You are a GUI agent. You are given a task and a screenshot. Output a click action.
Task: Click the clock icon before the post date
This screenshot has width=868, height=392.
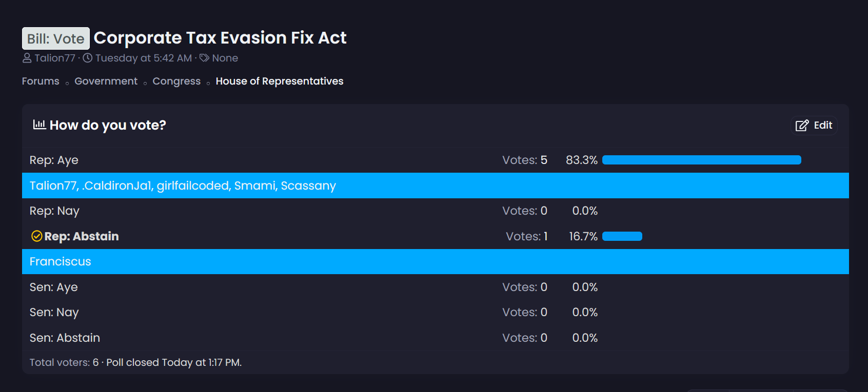coord(88,58)
